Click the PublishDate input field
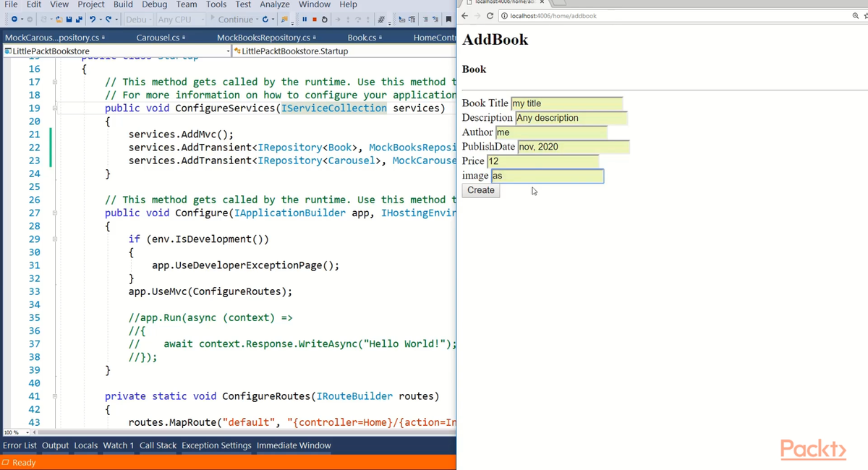 pyautogui.click(x=574, y=147)
